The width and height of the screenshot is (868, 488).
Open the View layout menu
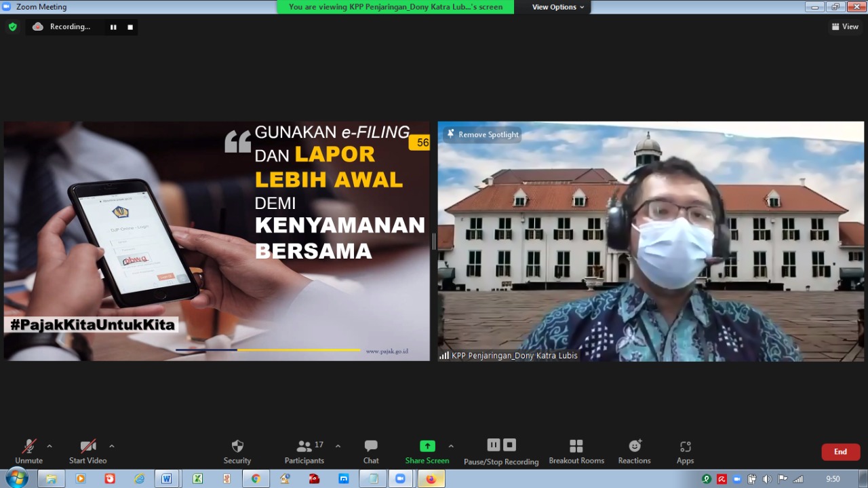pyautogui.click(x=845, y=26)
